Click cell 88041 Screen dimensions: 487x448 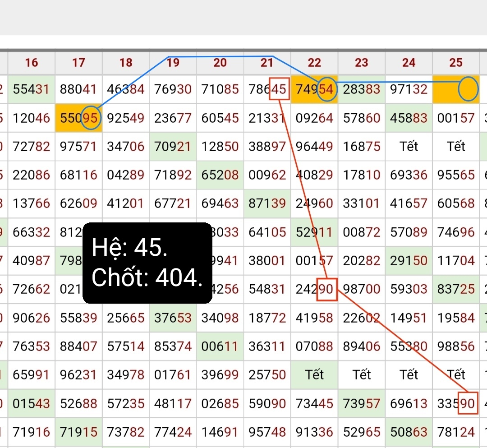pyautogui.click(x=78, y=89)
